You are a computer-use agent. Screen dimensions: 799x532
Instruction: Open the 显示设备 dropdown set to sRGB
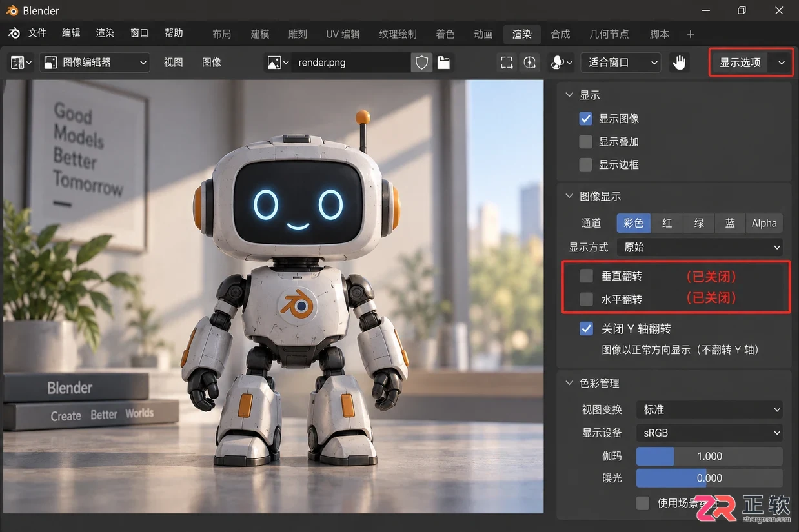(709, 433)
